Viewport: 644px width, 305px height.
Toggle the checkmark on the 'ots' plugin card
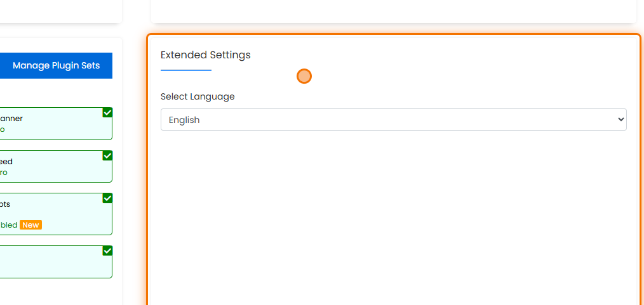107,198
